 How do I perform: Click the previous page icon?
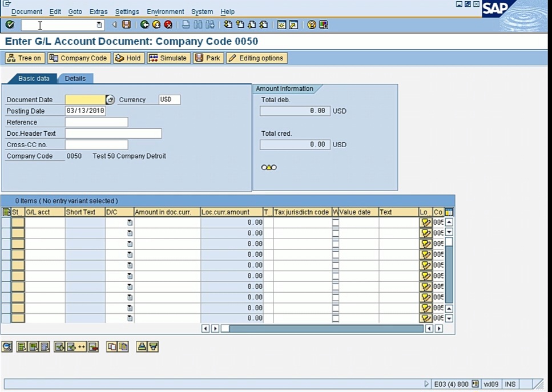click(x=240, y=25)
